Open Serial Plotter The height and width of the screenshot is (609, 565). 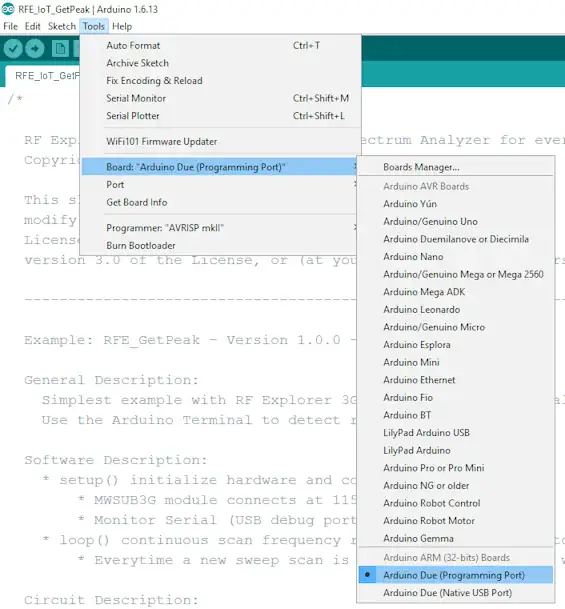coord(221,116)
